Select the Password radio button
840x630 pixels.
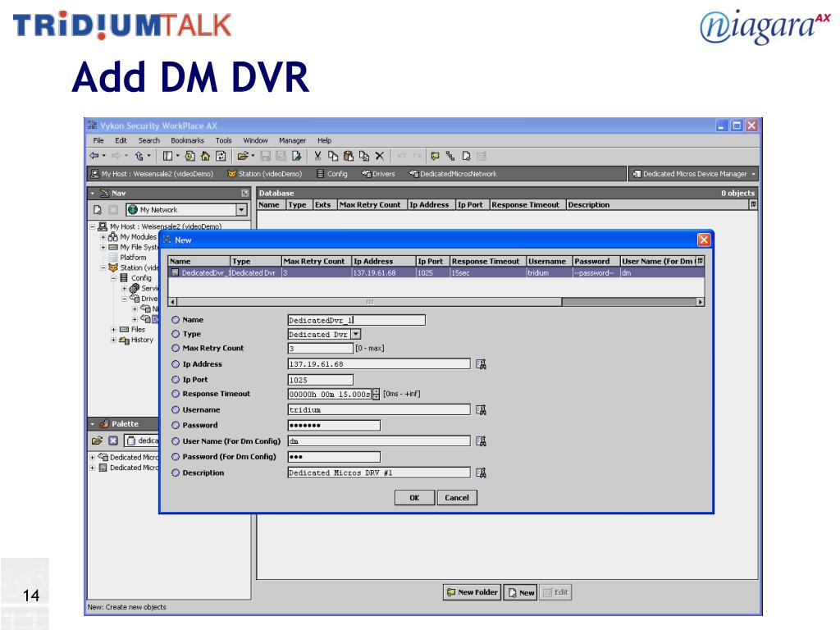click(176, 425)
